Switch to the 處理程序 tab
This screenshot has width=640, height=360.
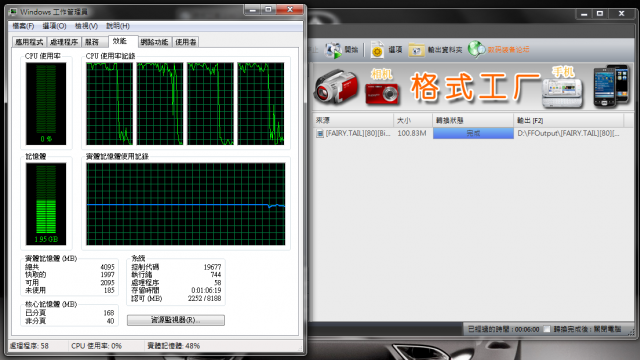coord(64,42)
